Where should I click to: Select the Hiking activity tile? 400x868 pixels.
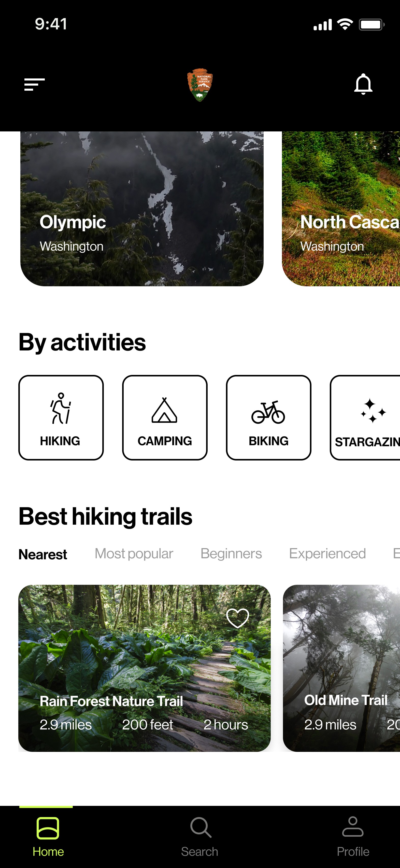point(61,417)
